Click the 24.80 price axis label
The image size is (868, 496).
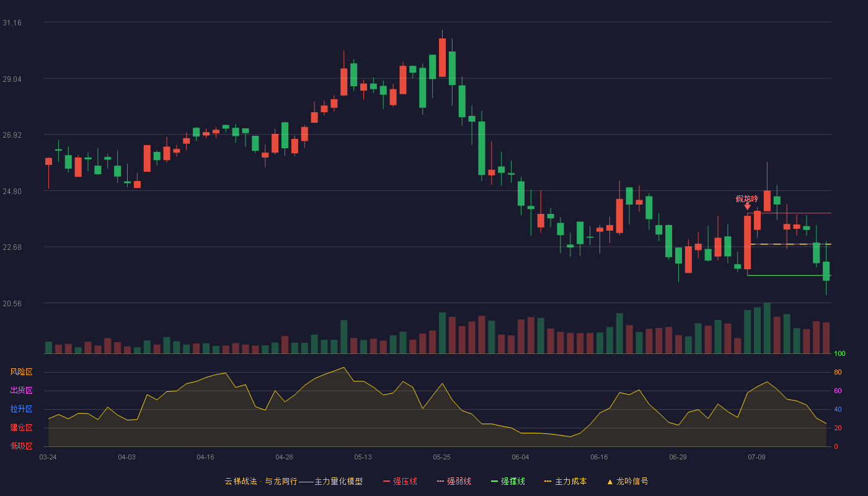(12, 191)
